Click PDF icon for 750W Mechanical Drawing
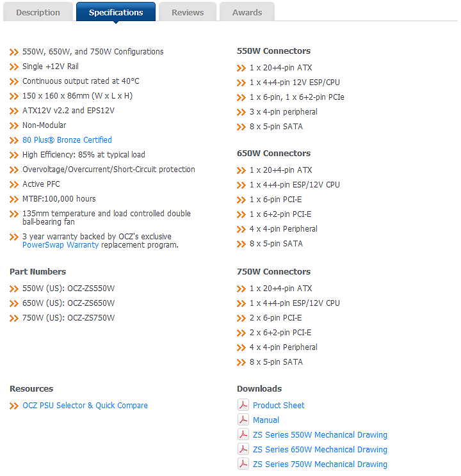The height and width of the screenshot is (476, 461). click(x=243, y=464)
